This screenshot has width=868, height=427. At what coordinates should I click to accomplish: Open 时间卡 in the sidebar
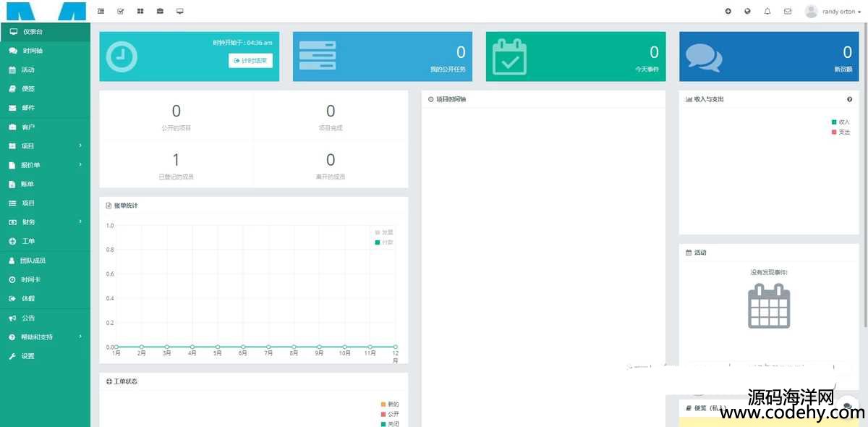click(x=45, y=279)
